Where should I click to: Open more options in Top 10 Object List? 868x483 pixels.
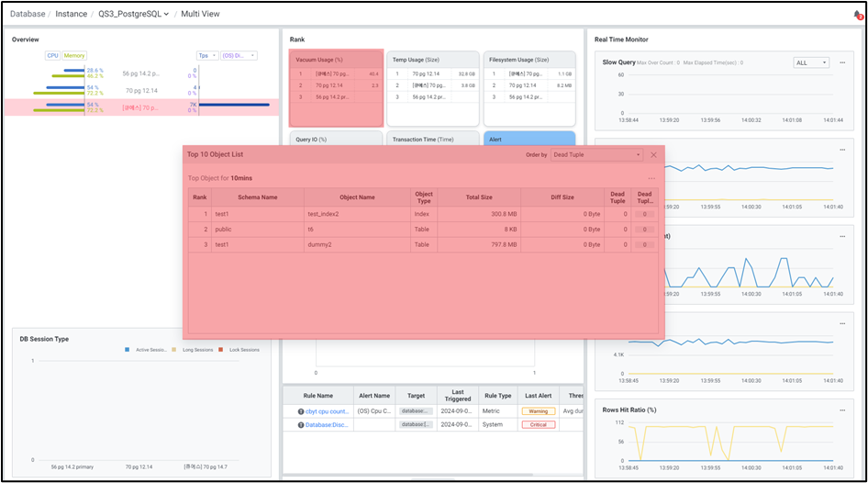click(651, 178)
